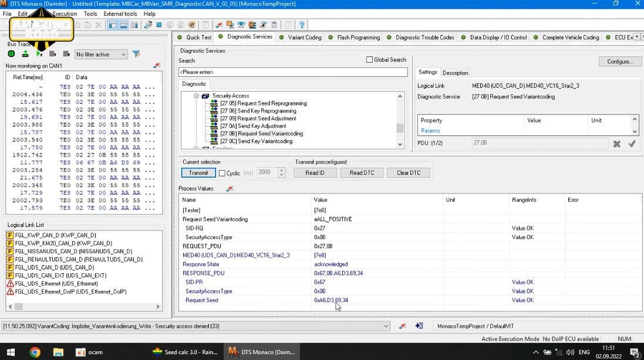
Task: Show hidden system tray icons chevron
Action: tap(535, 352)
